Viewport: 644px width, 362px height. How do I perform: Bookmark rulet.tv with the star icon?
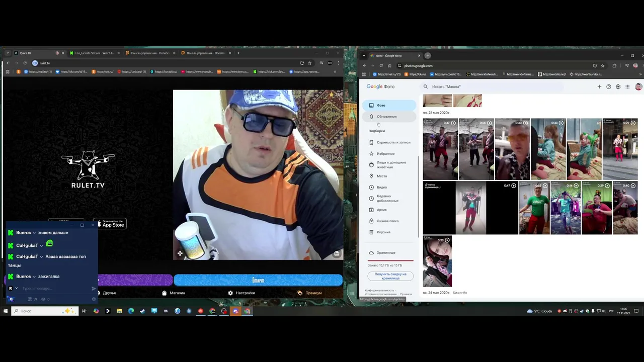pos(309,63)
